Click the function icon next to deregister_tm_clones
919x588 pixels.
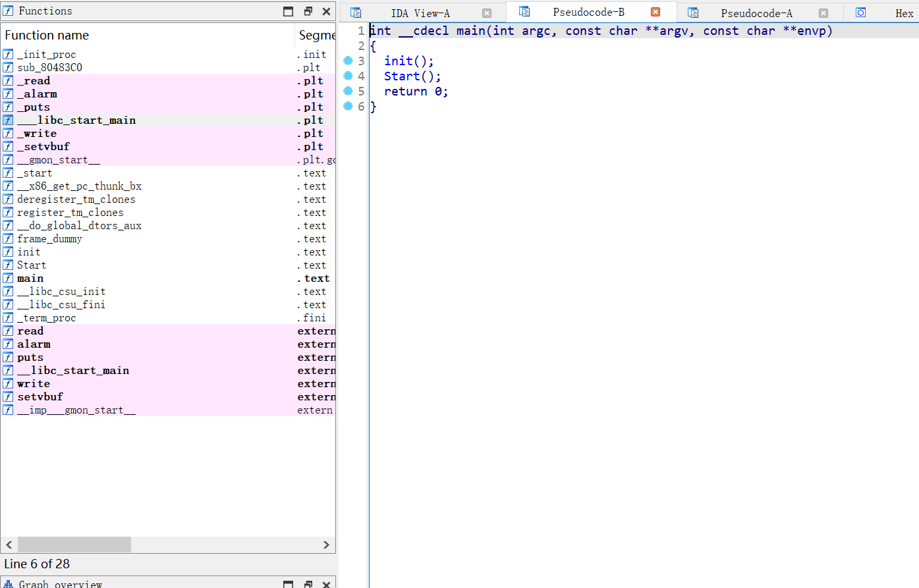tap(8, 200)
